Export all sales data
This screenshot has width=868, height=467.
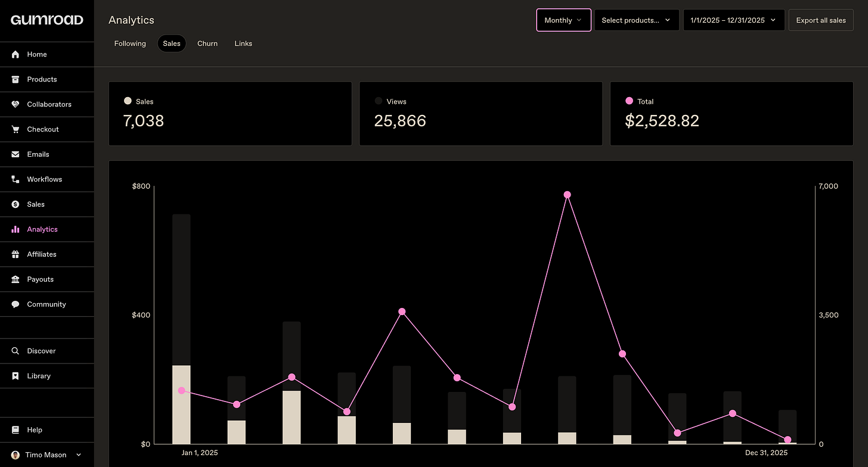point(821,20)
